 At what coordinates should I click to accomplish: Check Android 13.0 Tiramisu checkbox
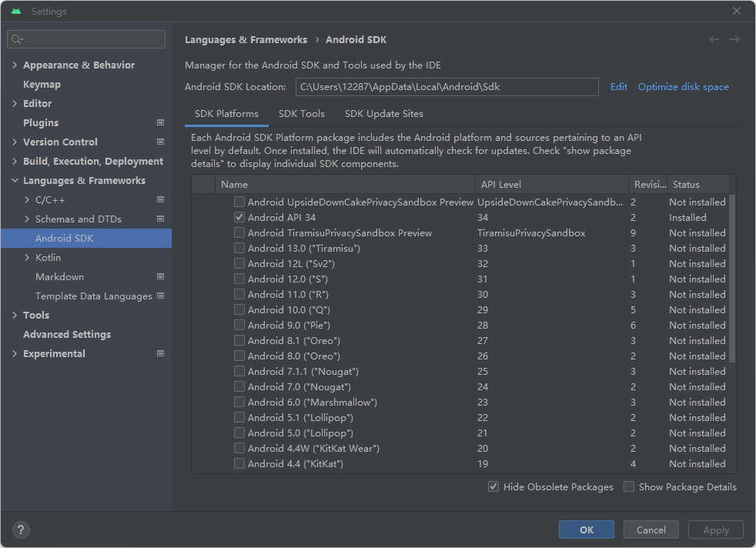(239, 248)
